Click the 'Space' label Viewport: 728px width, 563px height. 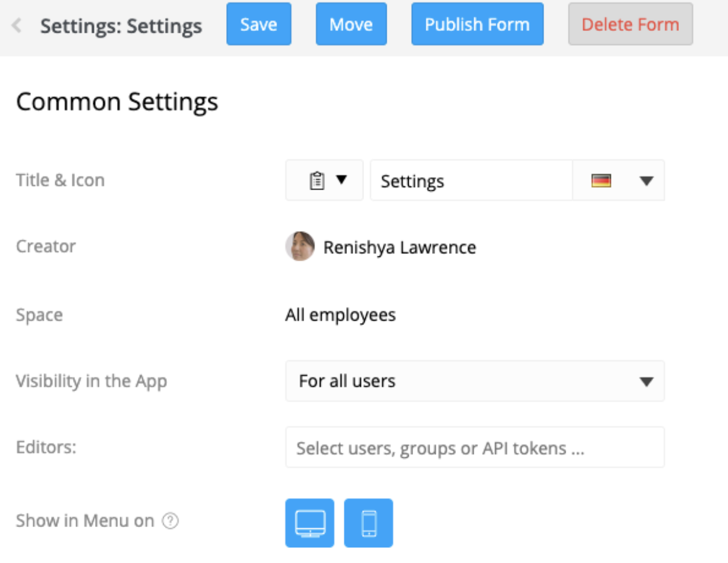coord(40,315)
